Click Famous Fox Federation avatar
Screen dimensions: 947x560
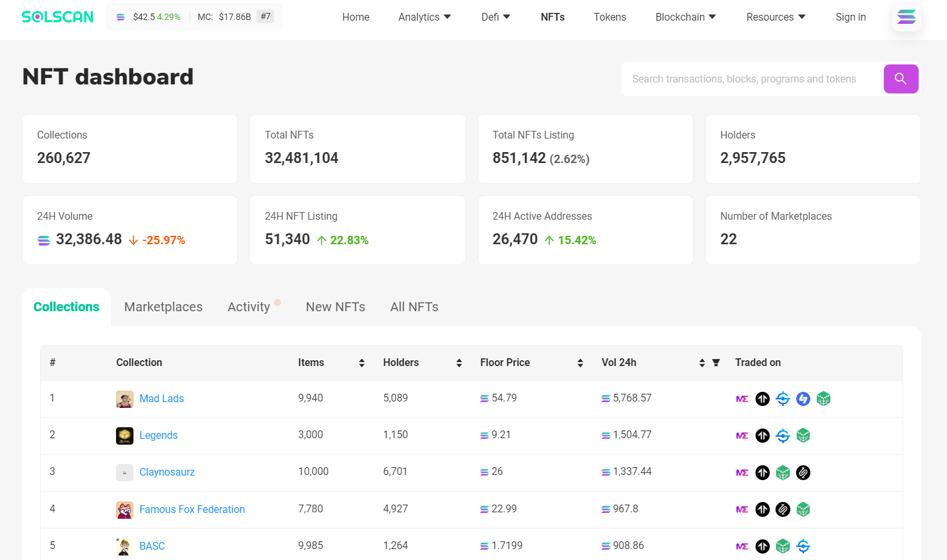point(124,510)
